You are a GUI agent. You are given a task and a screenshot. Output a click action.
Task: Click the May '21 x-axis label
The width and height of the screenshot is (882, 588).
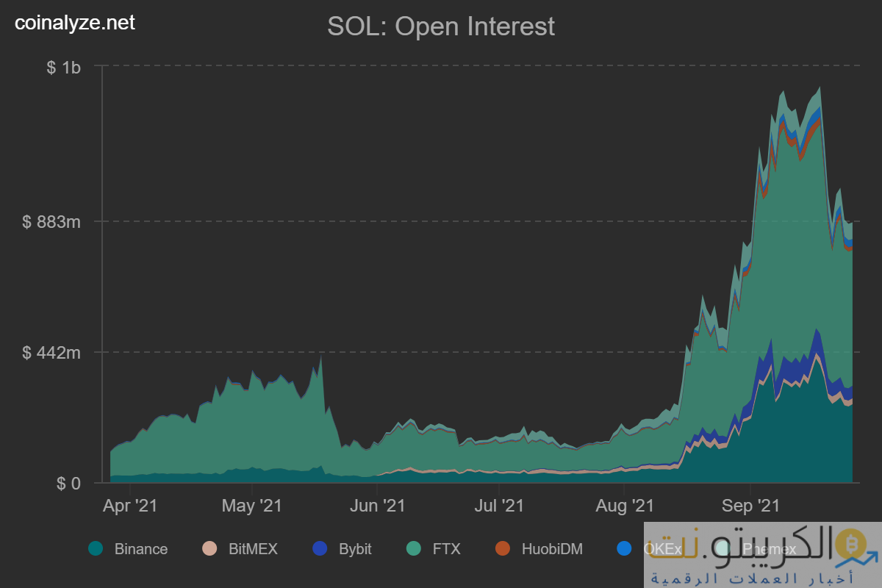pos(251,506)
